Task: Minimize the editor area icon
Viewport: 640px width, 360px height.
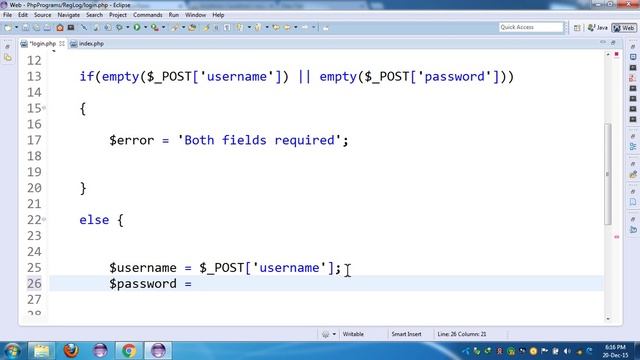Action: (x=603, y=42)
